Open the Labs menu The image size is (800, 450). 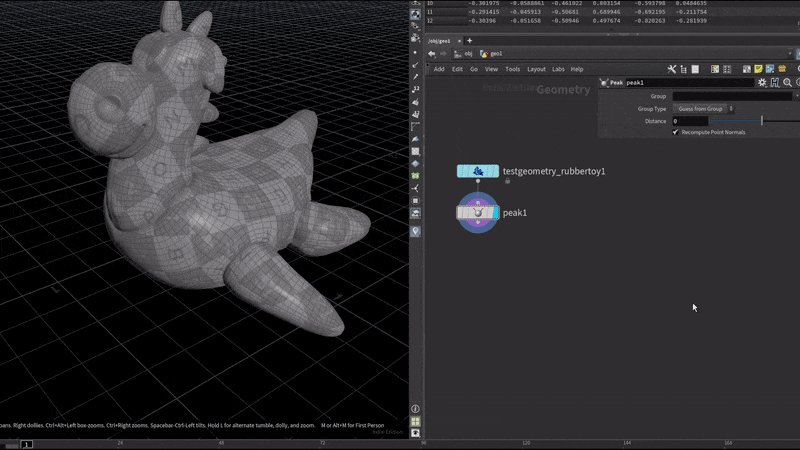click(x=558, y=69)
